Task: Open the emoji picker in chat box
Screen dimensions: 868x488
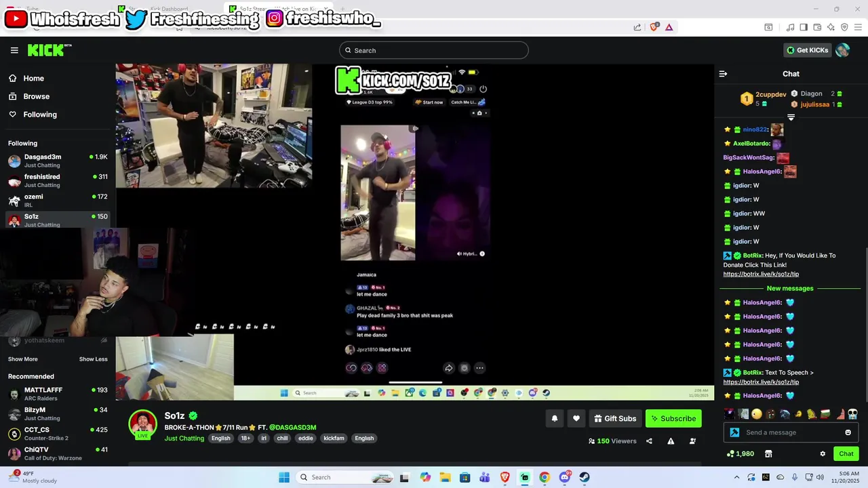Action: pos(848,432)
